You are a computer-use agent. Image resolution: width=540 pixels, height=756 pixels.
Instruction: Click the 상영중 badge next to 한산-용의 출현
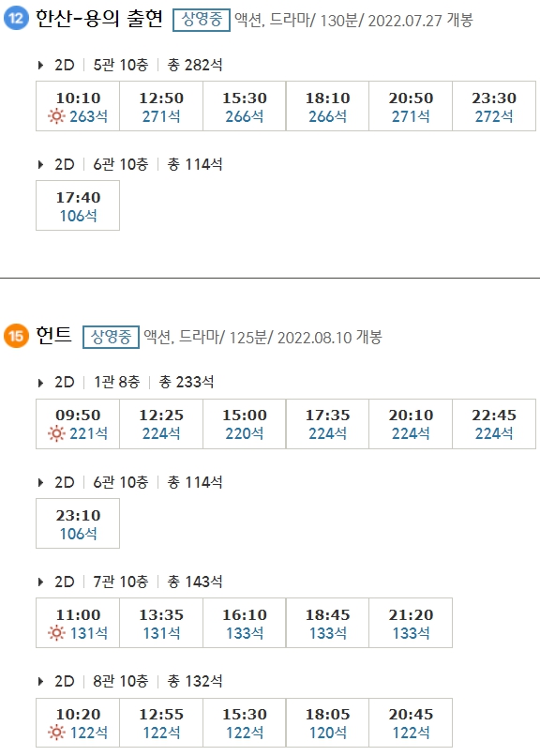tap(199, 17)
